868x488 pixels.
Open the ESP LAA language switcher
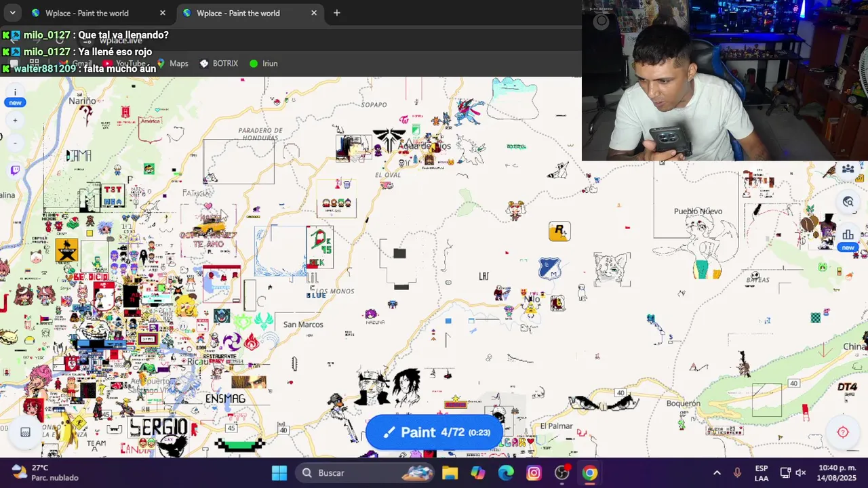pyautogui.click(x=762, y=473)
